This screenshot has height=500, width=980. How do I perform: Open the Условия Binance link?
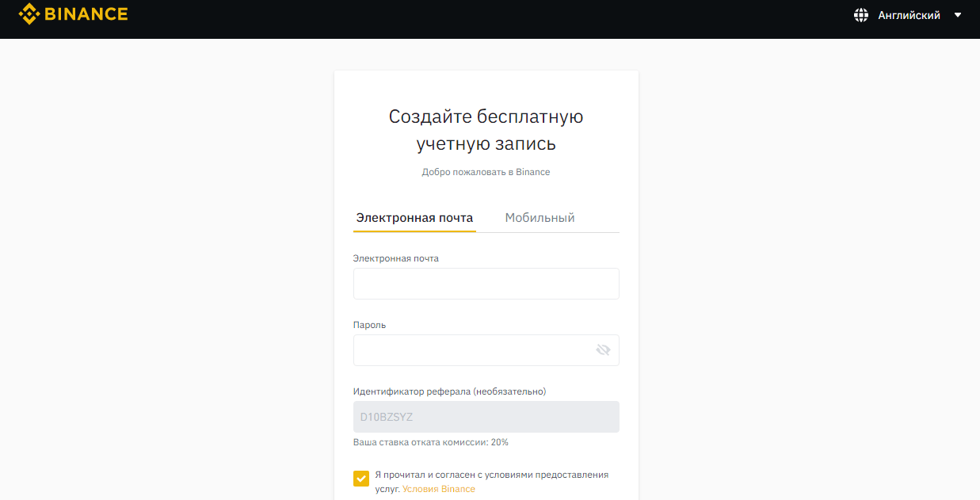click(439, 489)
